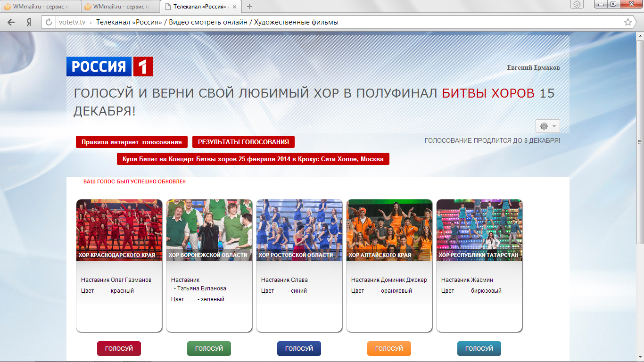Click text '- Татьяна Буланова'
Viewport: 644px width, 362px height.
200,288
